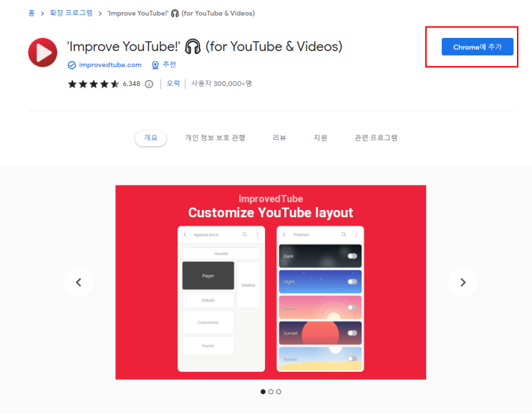Open the star rating 6,348 reviews
The height and width of the screenshot is (417, 532).
[104, 84]
